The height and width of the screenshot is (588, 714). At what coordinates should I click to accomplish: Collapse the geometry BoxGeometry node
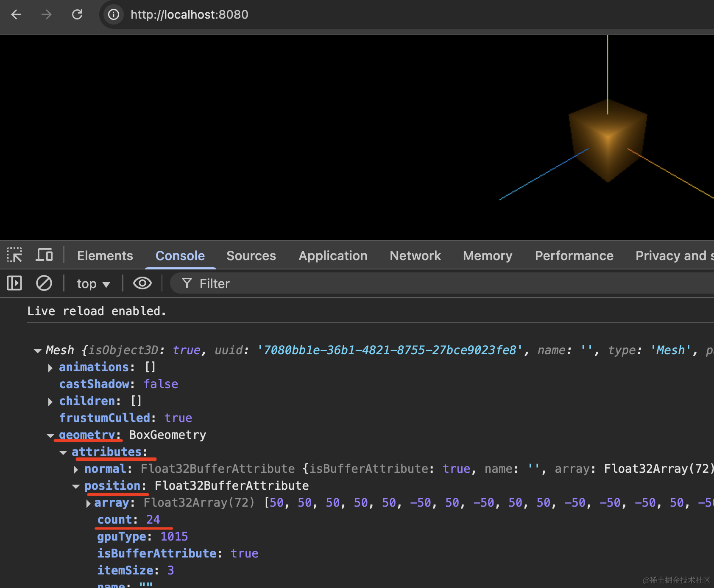coord(50,435)
